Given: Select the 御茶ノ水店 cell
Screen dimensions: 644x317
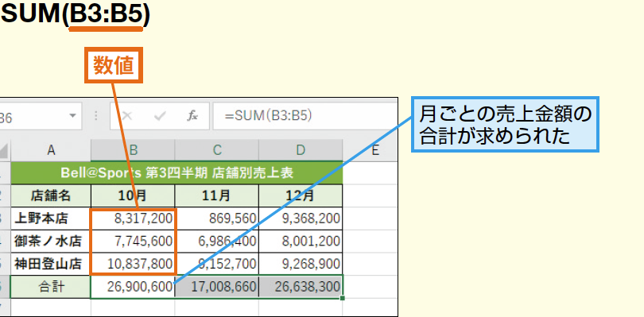Looking at the screenshot, I should pyautogui.click(x=51, y=242).
